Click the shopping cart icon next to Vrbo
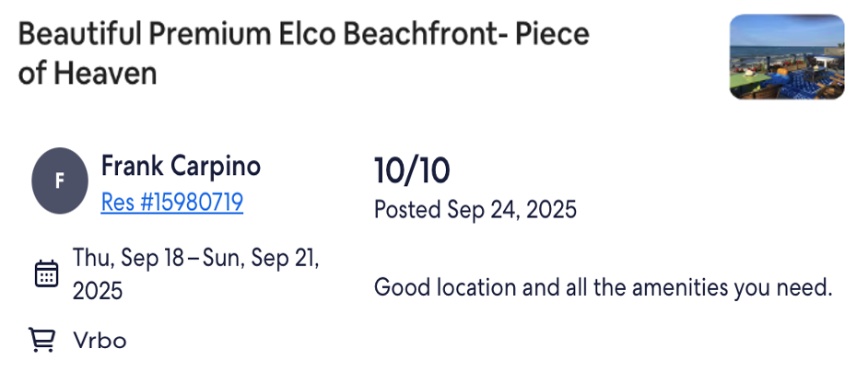868x372 pixels. pyautogui.click(x=42, y=340)
